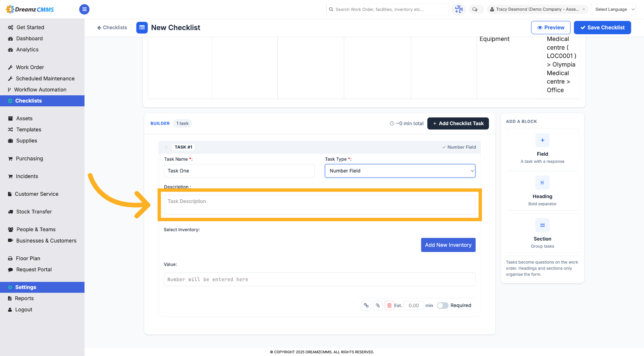The image size is (644, 356).
Task: Click the Get Started gears icon
Action: click(11, 28)
